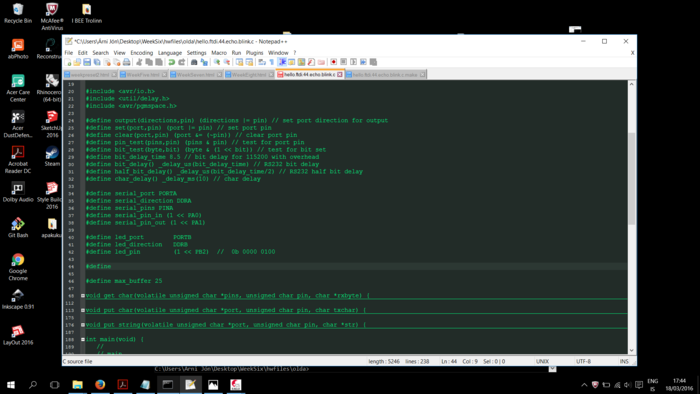Click the Zoom Out toolbar icon
Screen dimensions: 700x394
coord(227,62)
